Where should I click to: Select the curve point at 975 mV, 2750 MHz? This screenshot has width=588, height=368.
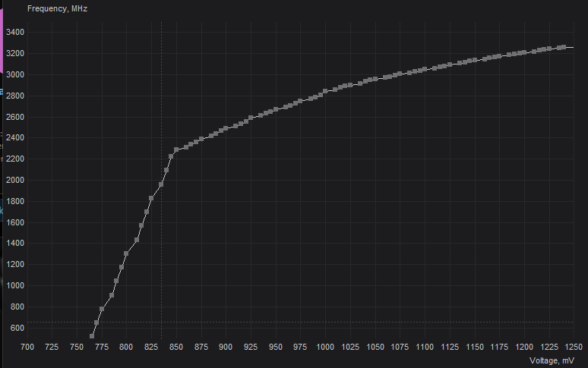point(300,101)
